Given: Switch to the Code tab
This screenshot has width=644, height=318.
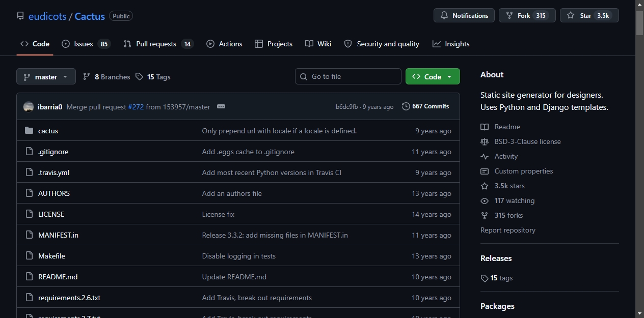Looking at the screenshot, I should point(35,44).
